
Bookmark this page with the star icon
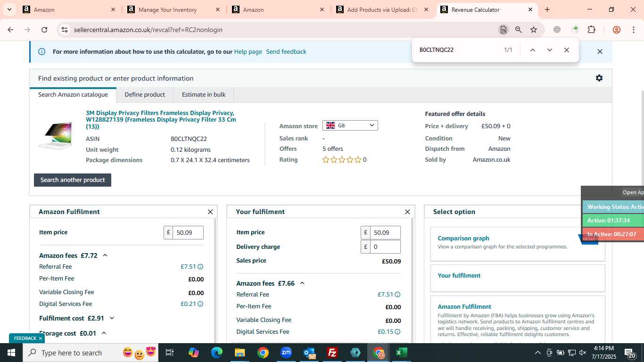(534, 30)
